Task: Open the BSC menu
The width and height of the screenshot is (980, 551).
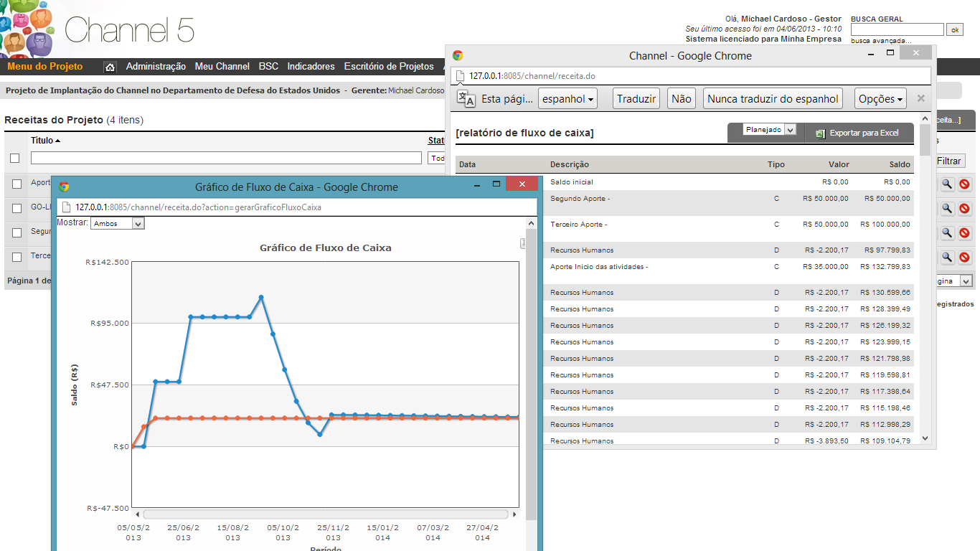Action: (x=268, y=67)
